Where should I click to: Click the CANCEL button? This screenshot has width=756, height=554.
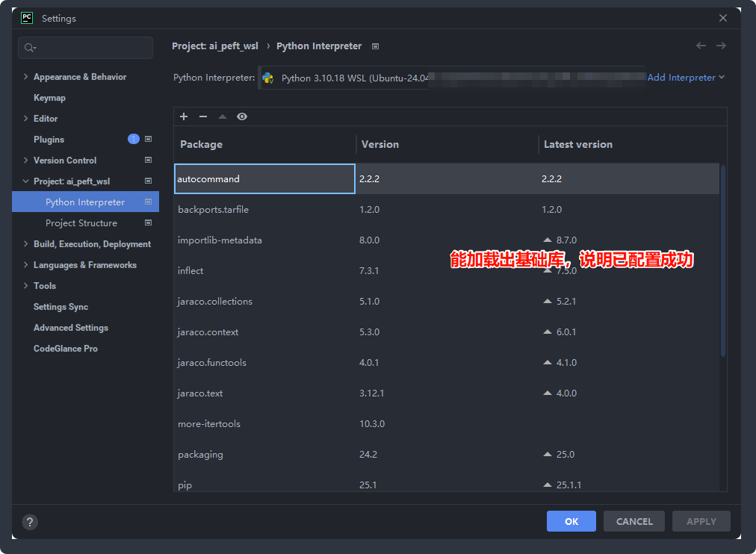(x=634, y=521)
